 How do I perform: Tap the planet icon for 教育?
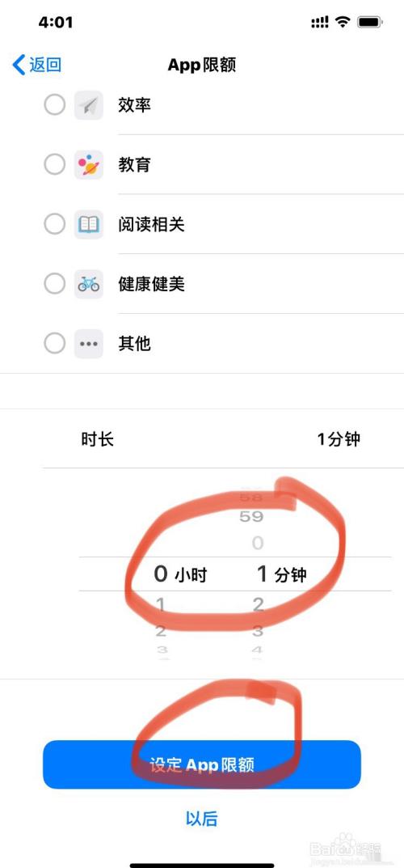coord(89,165)
